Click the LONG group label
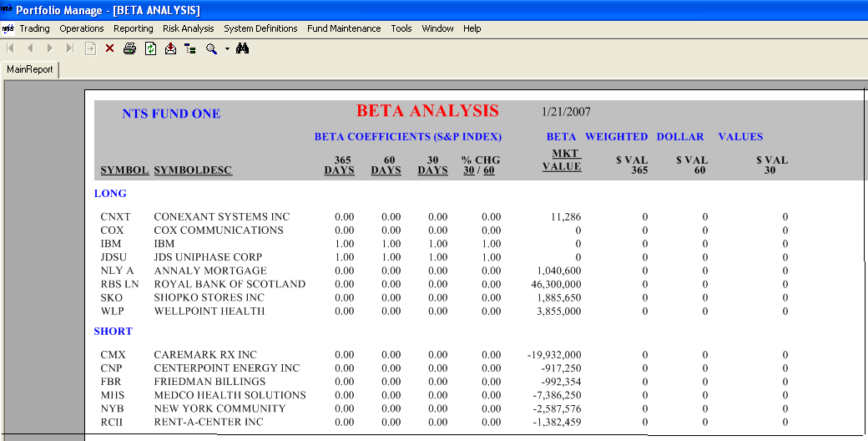This screenshot has height=441, width=868. coord(110,193)
